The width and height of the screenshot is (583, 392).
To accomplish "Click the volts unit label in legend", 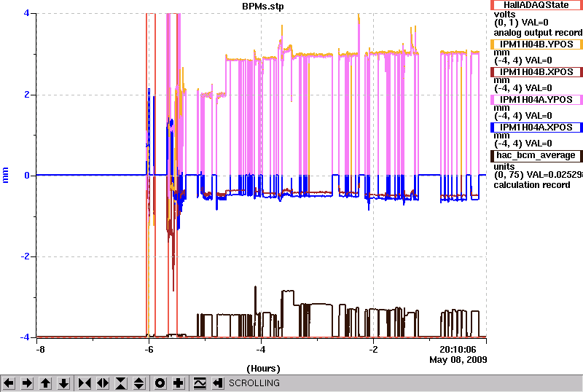I will click(x=504, y=15).
